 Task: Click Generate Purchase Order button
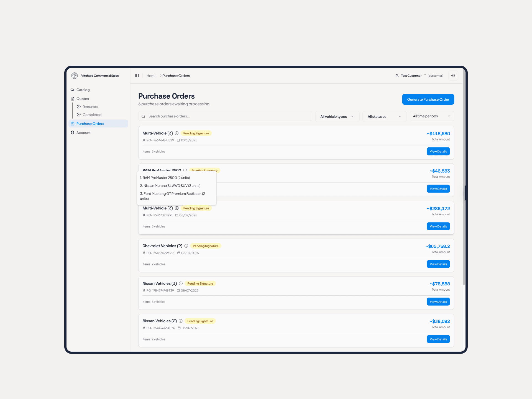pos(428,99)
